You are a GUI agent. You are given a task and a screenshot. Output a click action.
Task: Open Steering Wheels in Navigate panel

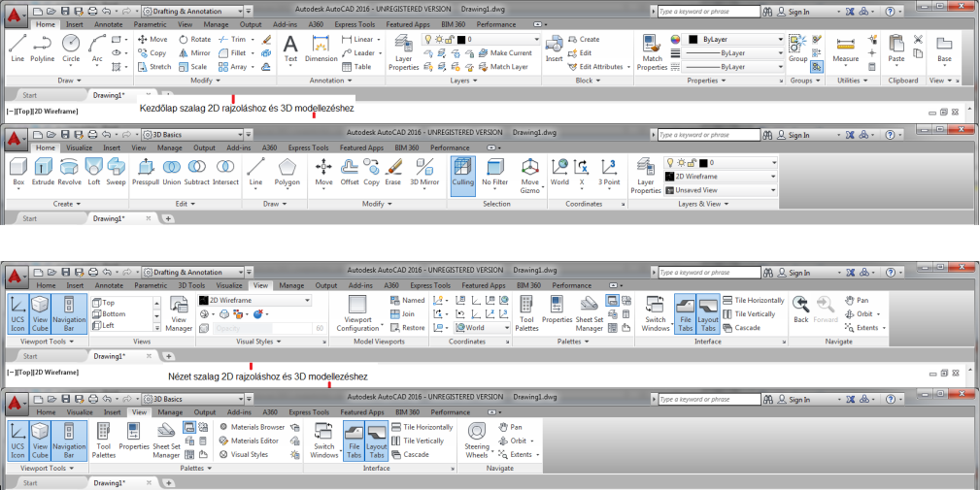pyautogui.click(x=477, y=441)
